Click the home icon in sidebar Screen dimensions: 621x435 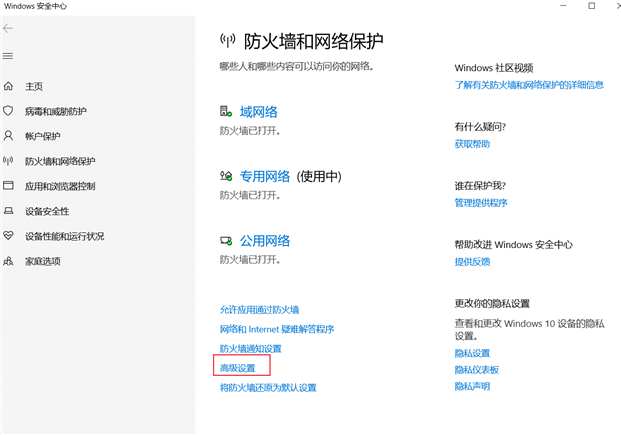coord(8,86)
